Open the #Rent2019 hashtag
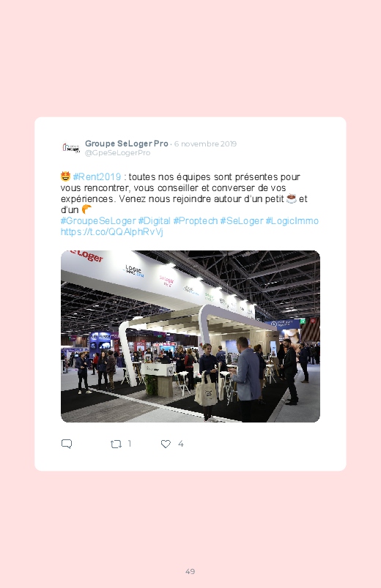This screenshot has width=381, height=588. [97, 176]
